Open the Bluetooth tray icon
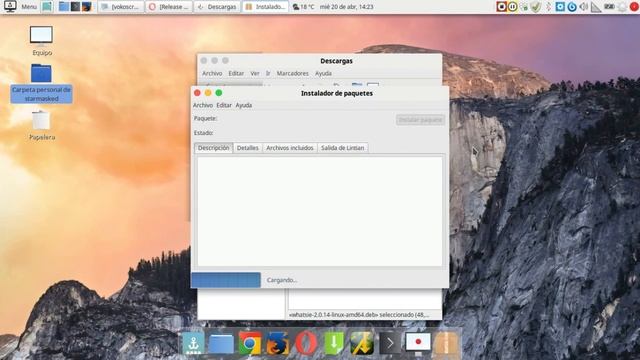 click(548, 7)
